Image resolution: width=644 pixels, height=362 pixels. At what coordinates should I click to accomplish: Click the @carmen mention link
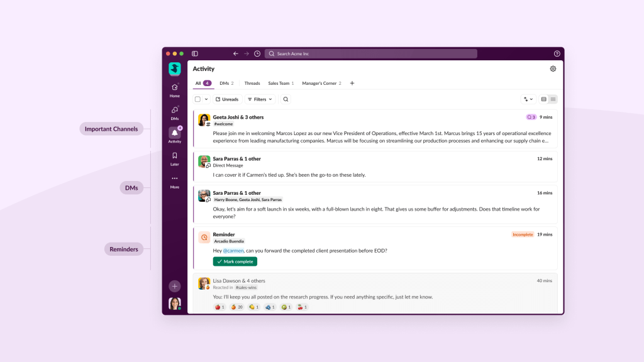pos(233,251)
